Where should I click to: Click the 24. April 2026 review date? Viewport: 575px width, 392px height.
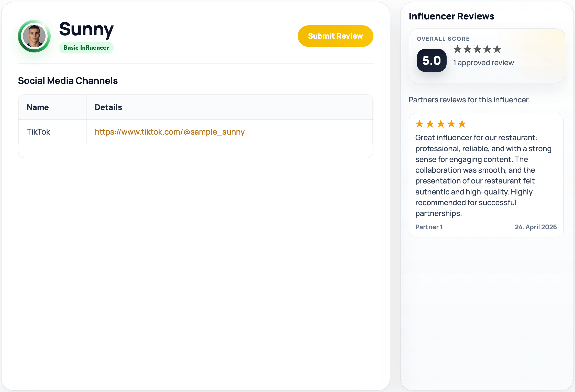(x=536, y=227)
